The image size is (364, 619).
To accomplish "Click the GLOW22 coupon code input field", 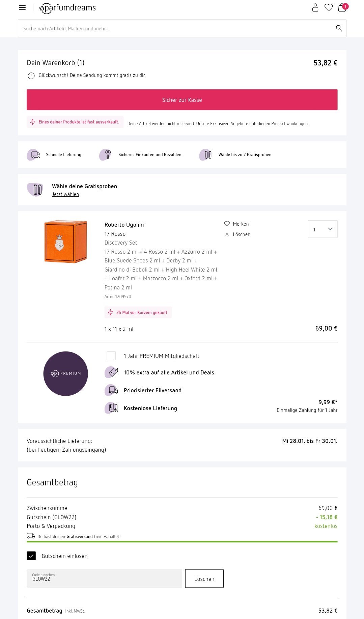I will [x=104, y=579].
